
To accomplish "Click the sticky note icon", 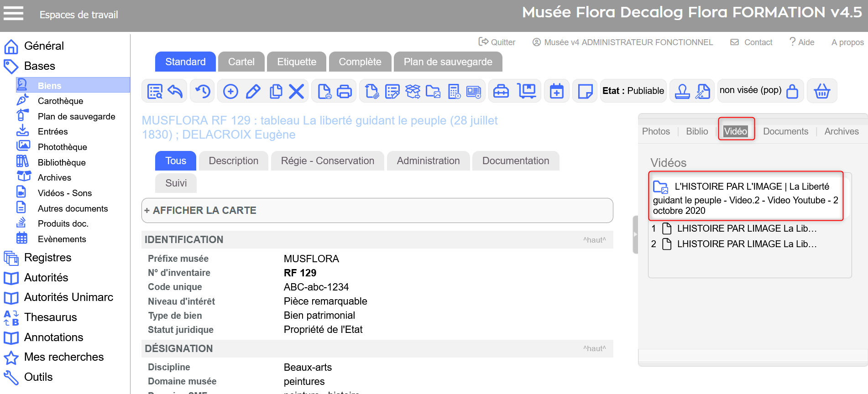I will click(585, 92).
